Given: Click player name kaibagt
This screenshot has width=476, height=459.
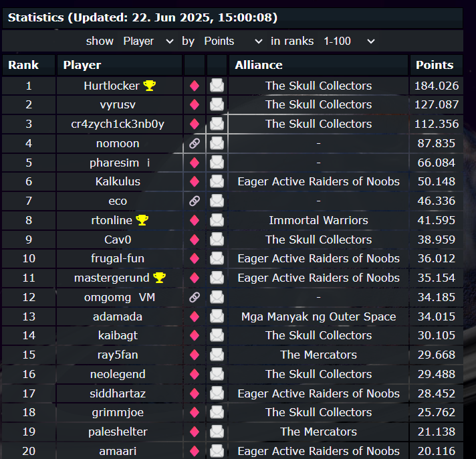Looking at the screenshot, I should 118,336.
